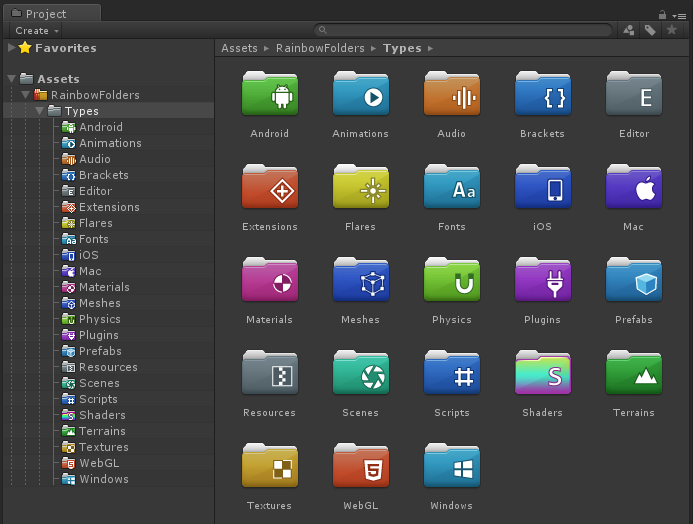Image resolution: width=693 pixels, height=524 pixels.
Task: Collapse the Types tree node
Action: pyautogui.click(x=40, y=111)
